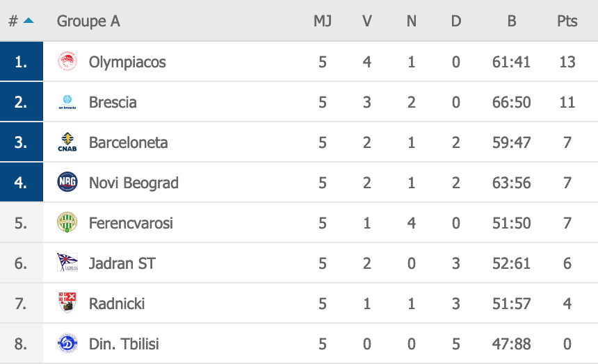598x364 pixels.
Task: Click the Ferencvarosi green crest
Action: pos(67,222)
